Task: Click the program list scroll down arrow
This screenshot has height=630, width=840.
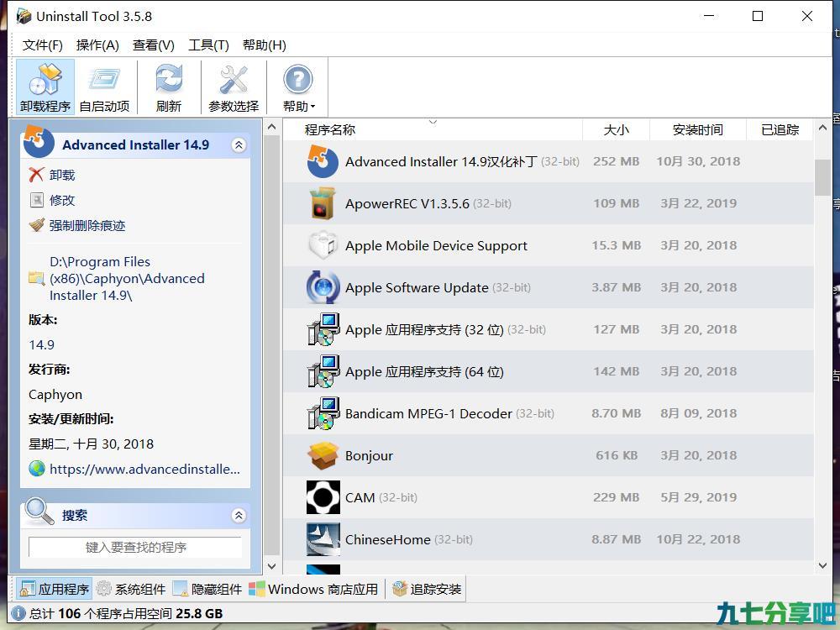Action: click(x=823, y=565)
